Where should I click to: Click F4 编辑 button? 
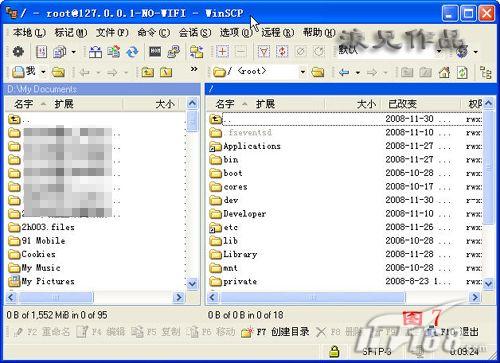[x=101, y=332]
